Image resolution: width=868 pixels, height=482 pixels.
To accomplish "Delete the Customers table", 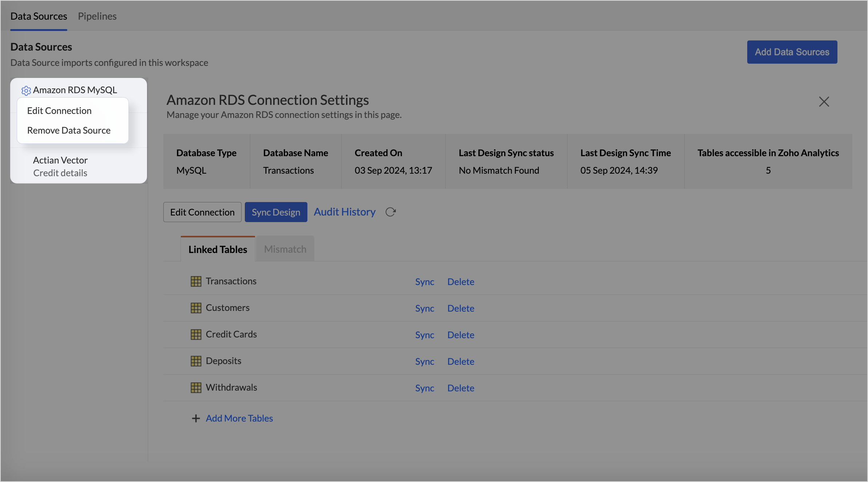I will [461, 308].
